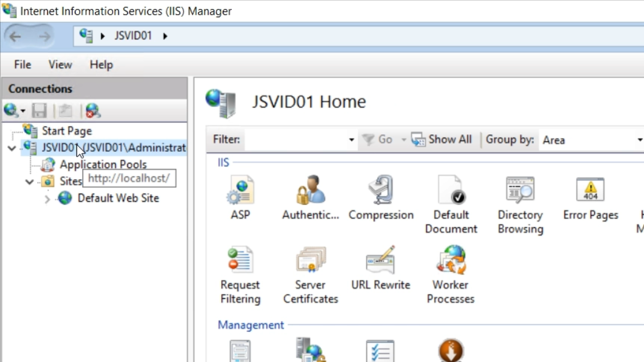644x362 pixels.
Task: Open the File menu
Action: pyautogui.click(x=22, y=65)
